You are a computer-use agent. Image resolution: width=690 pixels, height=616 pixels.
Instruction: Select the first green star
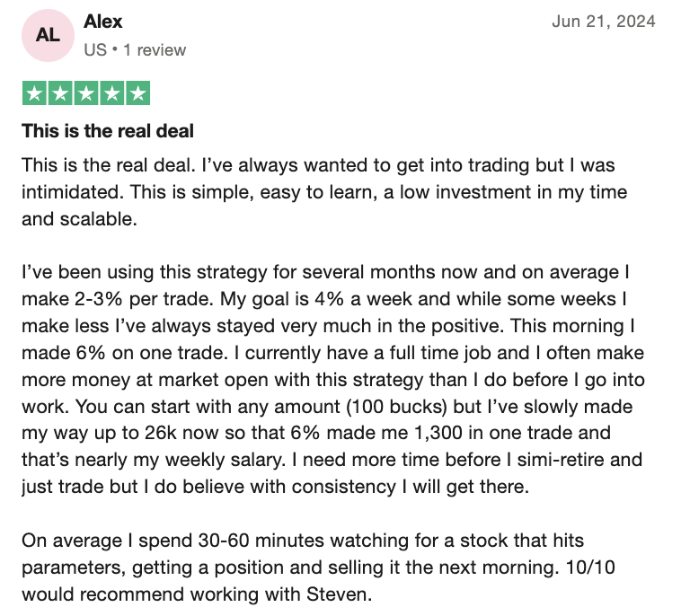34,93
